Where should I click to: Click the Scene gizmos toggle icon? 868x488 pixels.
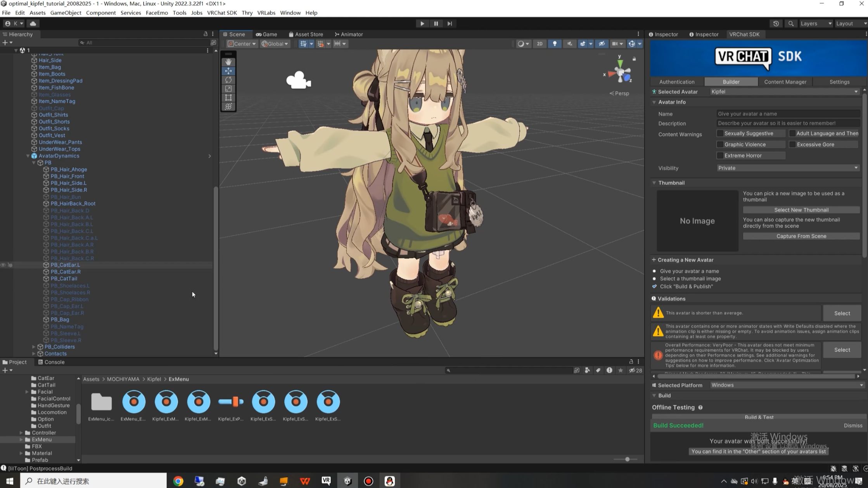coord(632,44)
